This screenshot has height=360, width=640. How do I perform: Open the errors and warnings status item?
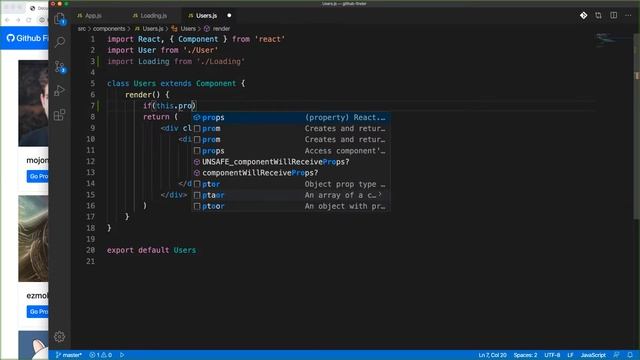click(100, 355)
